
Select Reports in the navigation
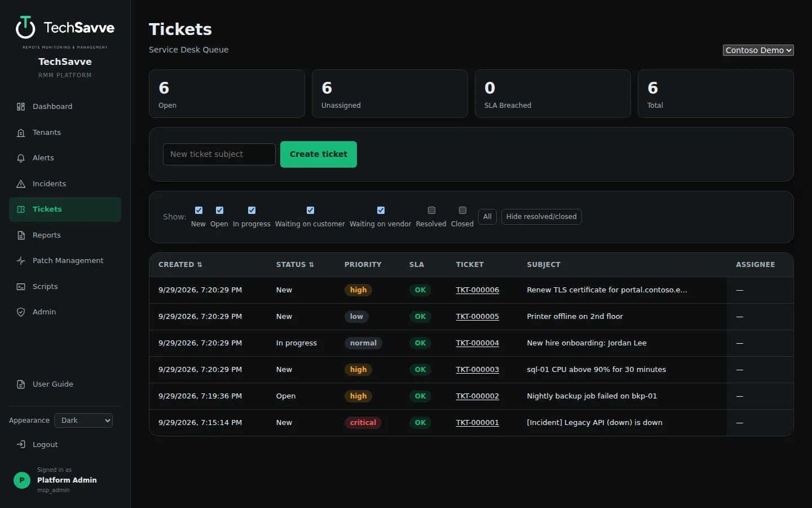coord(65,235)
